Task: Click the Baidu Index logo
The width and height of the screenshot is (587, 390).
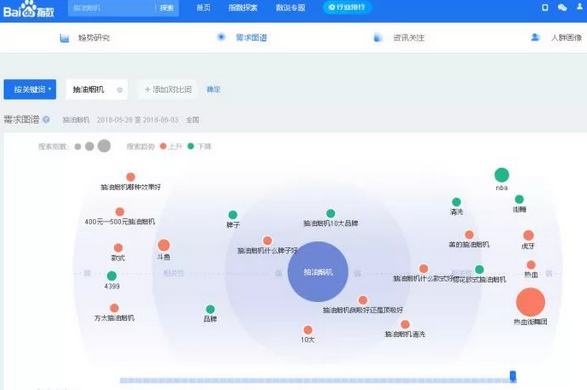Action: pyautogui.click(x=28, y=9)
